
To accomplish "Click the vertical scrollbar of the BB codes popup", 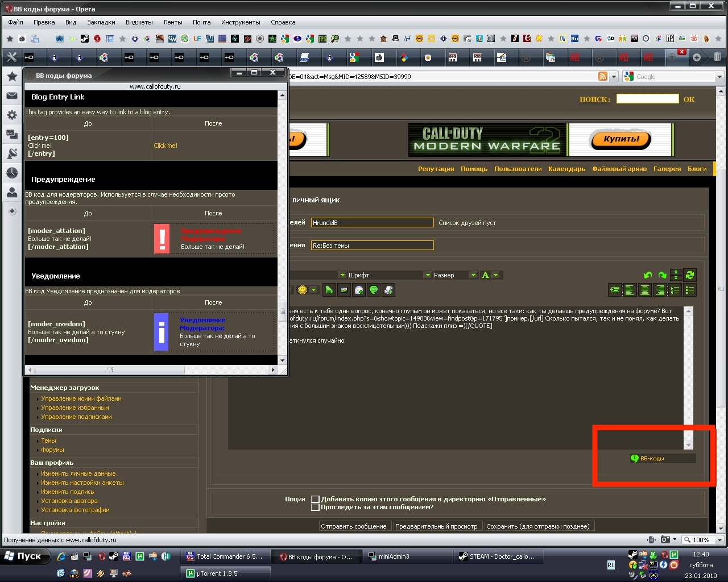I will click(x=282, y=227).
